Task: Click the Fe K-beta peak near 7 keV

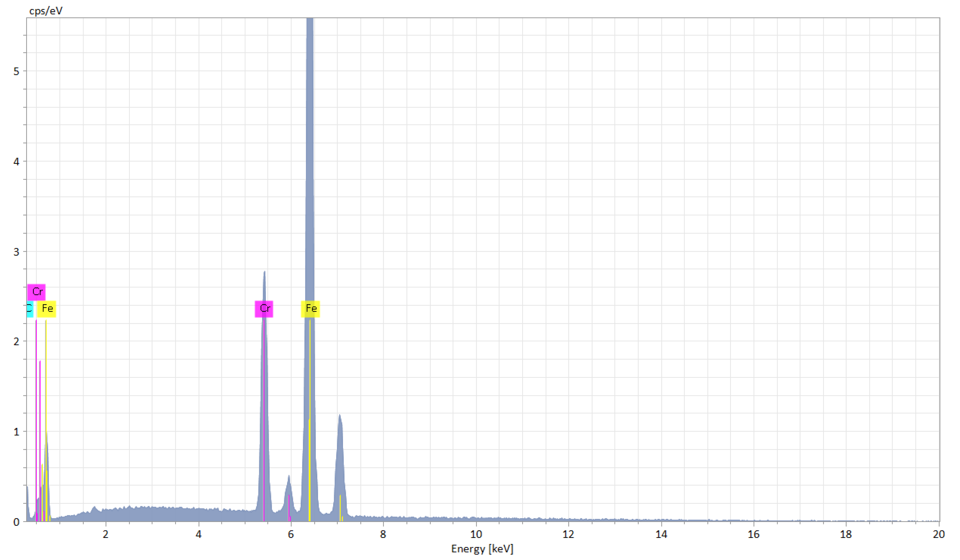Action: tap(340, 417)
